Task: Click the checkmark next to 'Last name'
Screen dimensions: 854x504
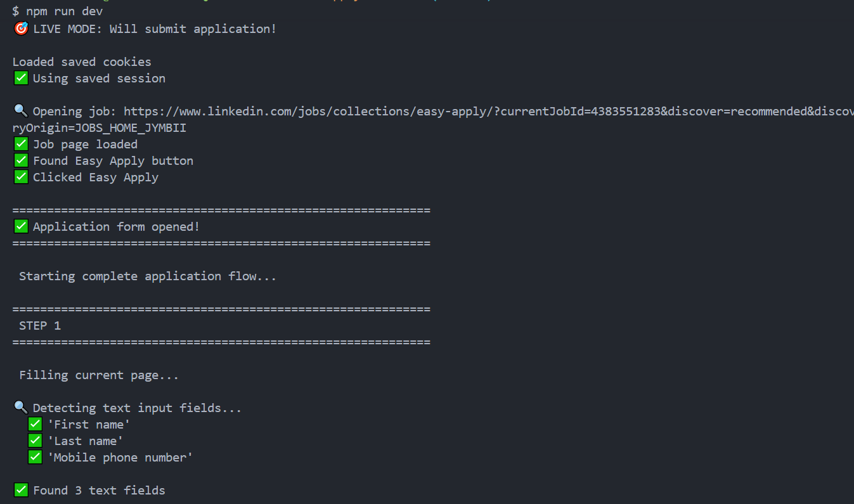Action: (35, 441)
